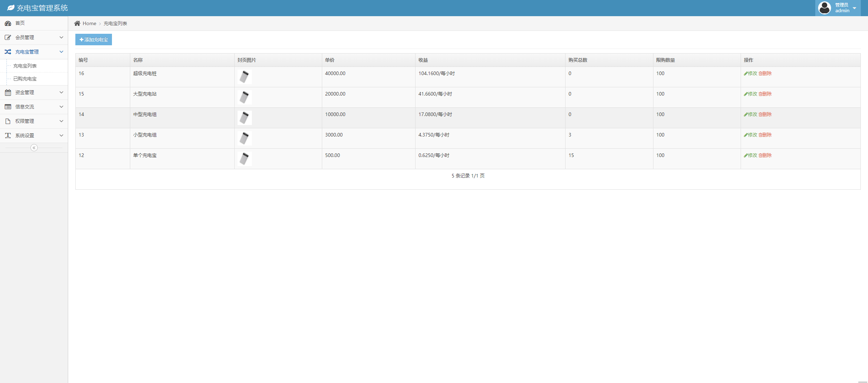The height and width of the screenshot is (383, 868).
Task: Open the admin account dropdown caret
Action: coord(854,8)
